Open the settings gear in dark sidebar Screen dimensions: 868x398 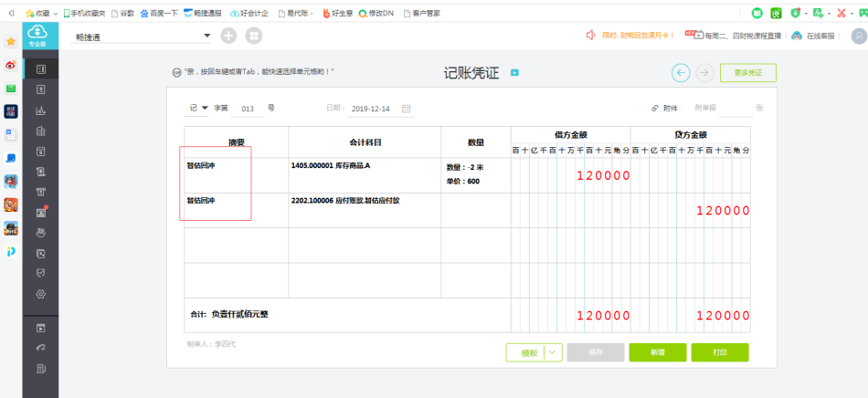pos(40,294)
